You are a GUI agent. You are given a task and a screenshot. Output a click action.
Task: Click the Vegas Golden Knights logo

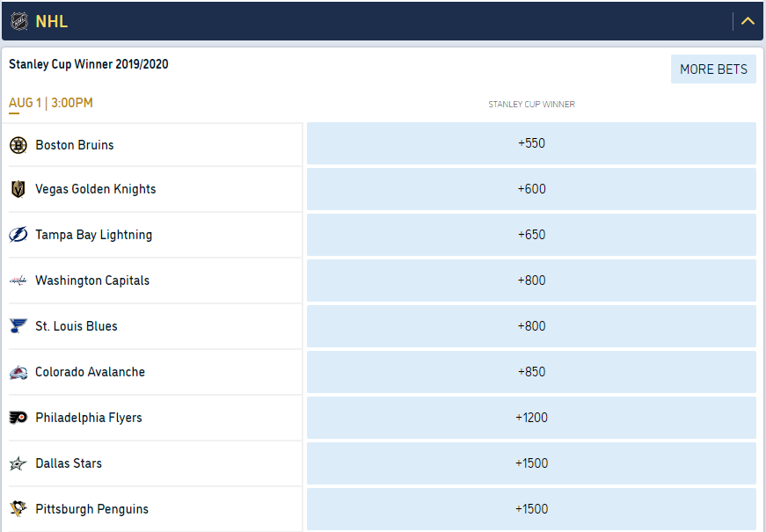tap(18, 189)
